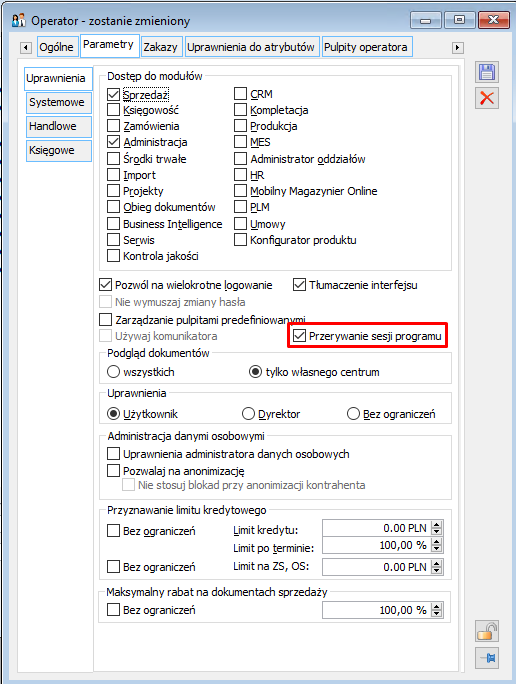
Task: Select Dyrektor permission level
Action: (248, 414)
